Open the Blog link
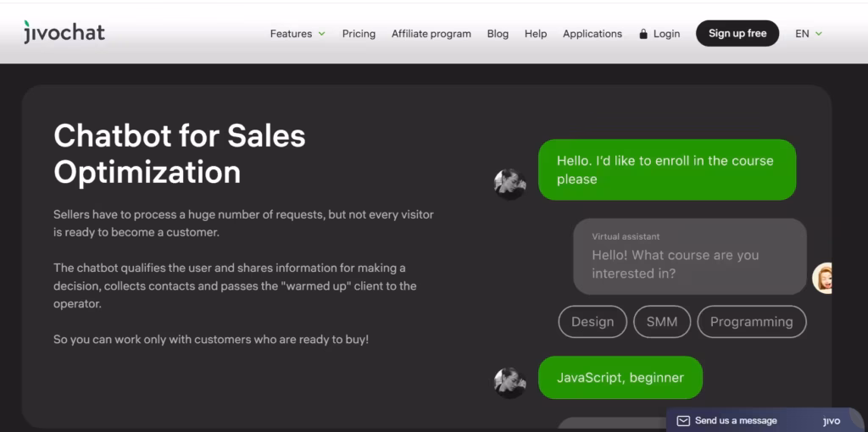The height and width of the screenshot is (432, 868). coord(498,34)
